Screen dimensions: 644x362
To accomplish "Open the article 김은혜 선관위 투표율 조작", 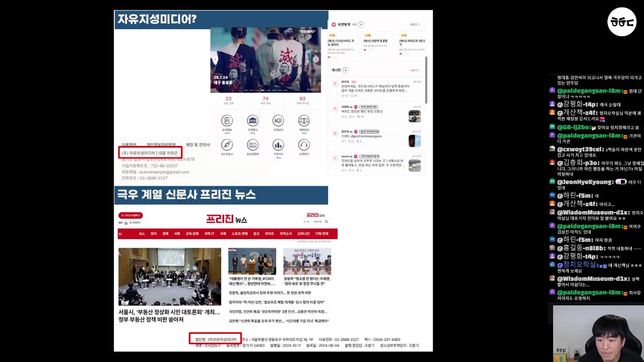I will point(279,321).
